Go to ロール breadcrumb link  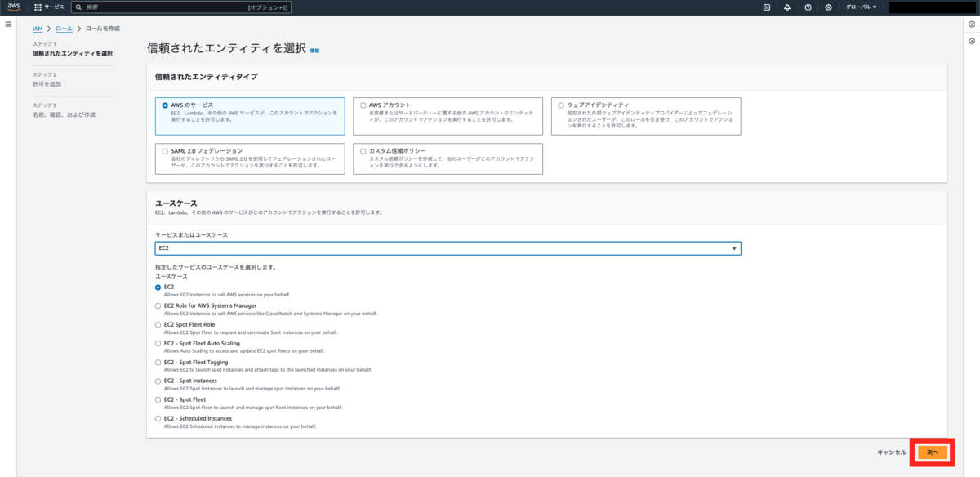pos(64,29)
